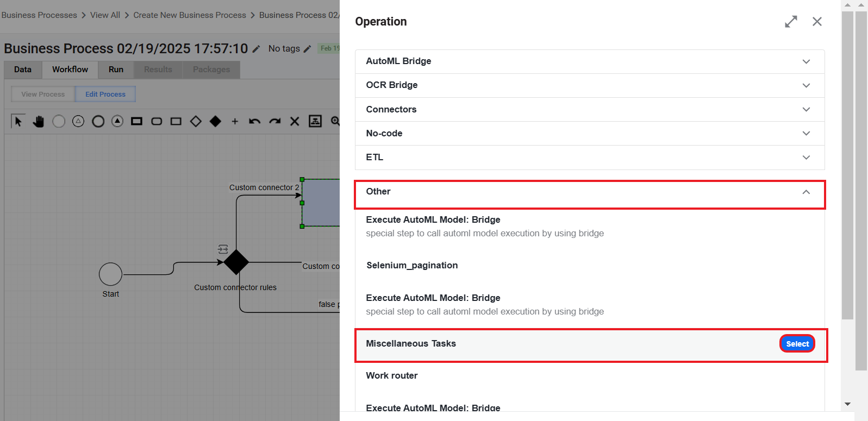868x421 pixels.
Task: Click the redo arrow in toolbar
Action: click(x=275, y=121)
